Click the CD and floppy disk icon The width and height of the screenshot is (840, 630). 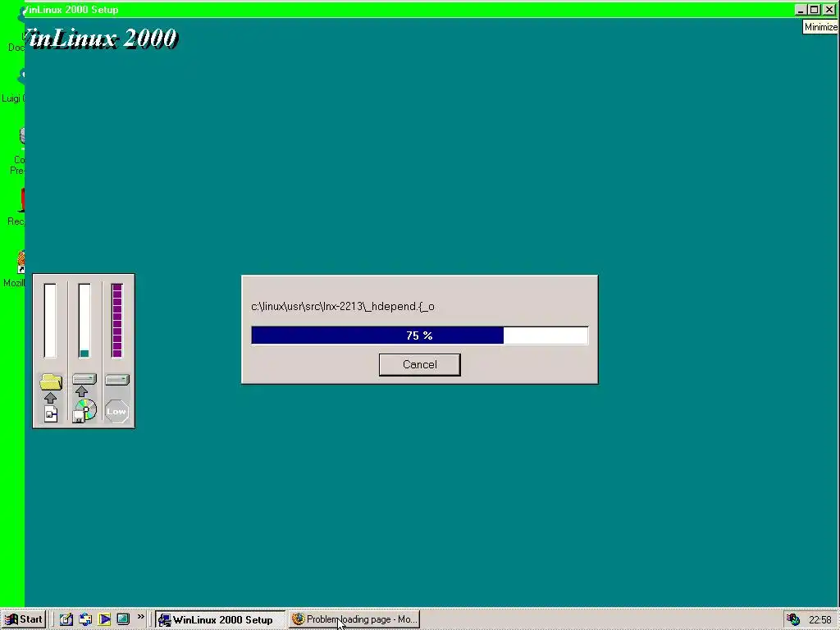(84, 411)
